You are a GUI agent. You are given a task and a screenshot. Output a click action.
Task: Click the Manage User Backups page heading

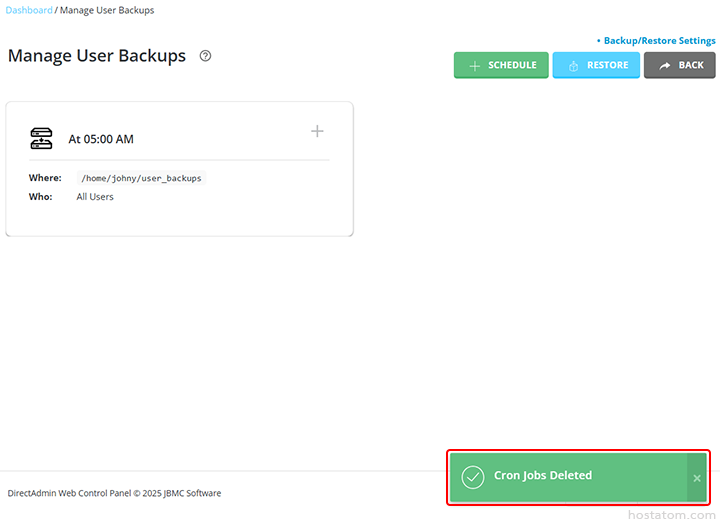tap(97, 56)
